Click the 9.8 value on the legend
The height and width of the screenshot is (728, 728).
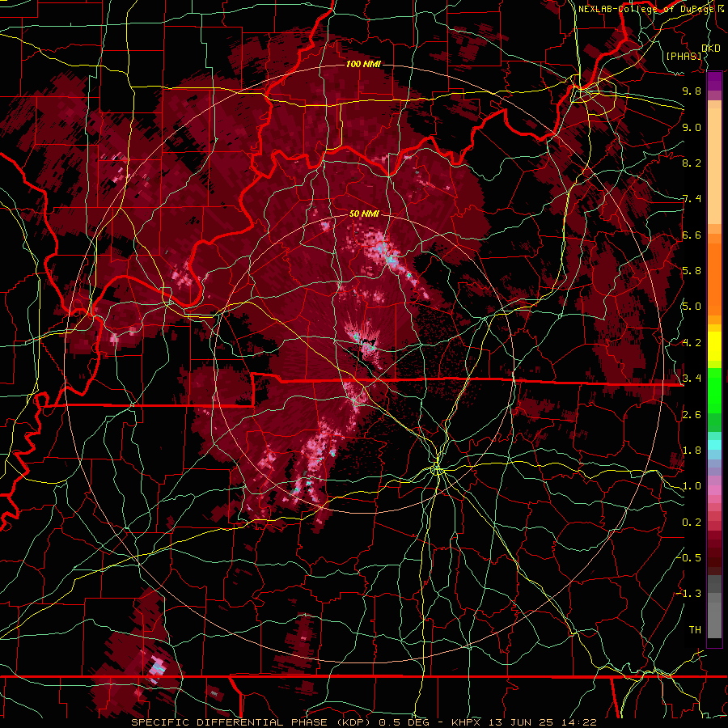click(692, 91)
